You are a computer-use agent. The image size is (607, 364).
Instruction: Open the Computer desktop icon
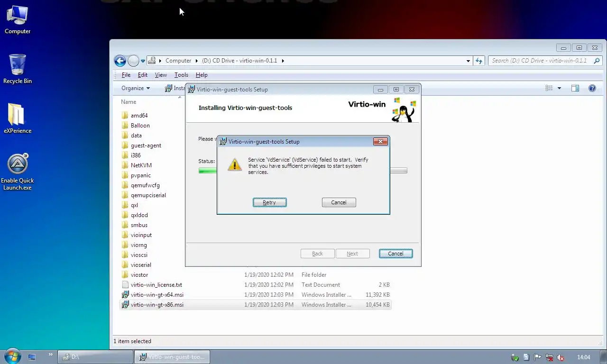click(x=18, y=19)
